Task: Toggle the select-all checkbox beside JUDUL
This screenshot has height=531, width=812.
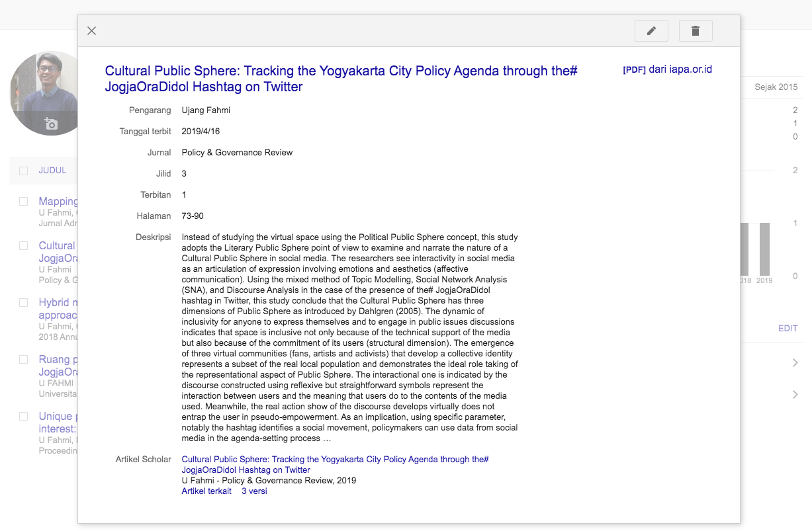Action: [24, 171]
